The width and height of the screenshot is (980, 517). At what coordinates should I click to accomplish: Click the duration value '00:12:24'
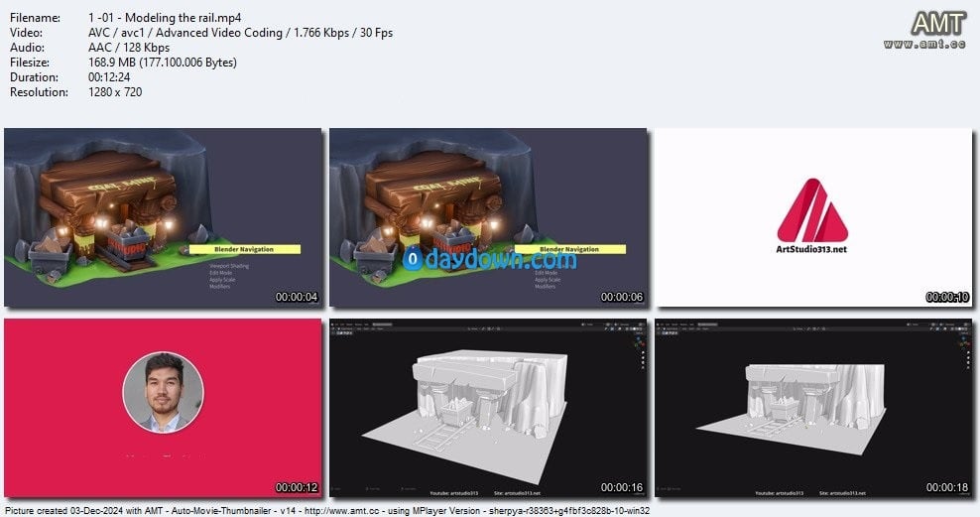109,77
